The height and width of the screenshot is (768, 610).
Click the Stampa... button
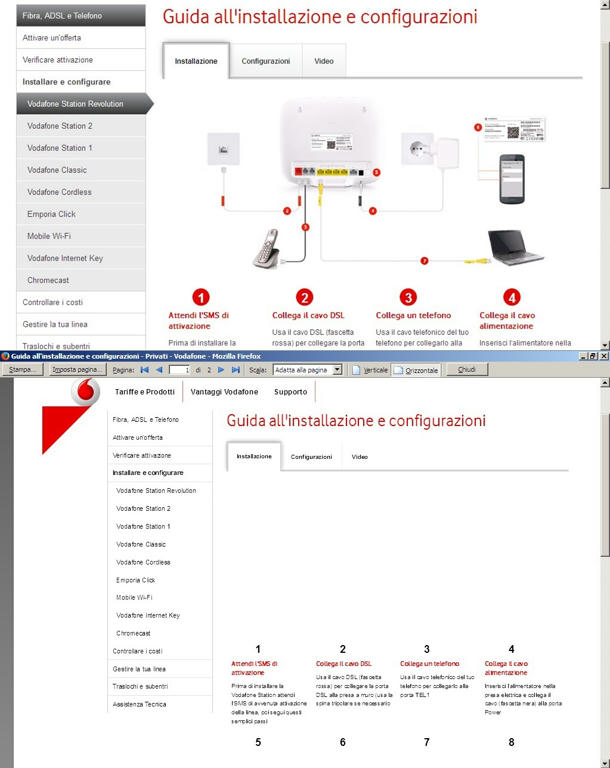click(23, 369)
